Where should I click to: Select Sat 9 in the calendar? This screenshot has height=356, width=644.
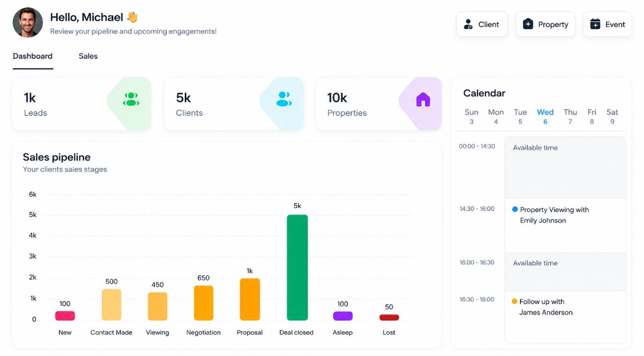613,116
